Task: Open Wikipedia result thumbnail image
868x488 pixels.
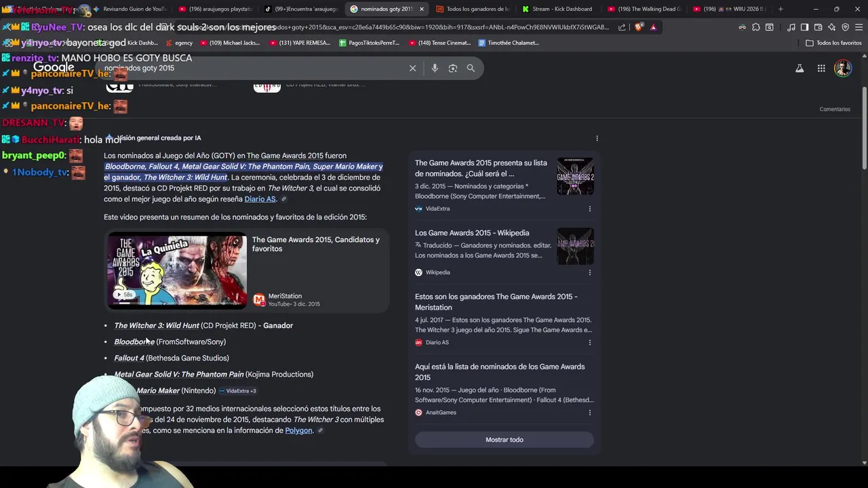Action: point(575,247)
